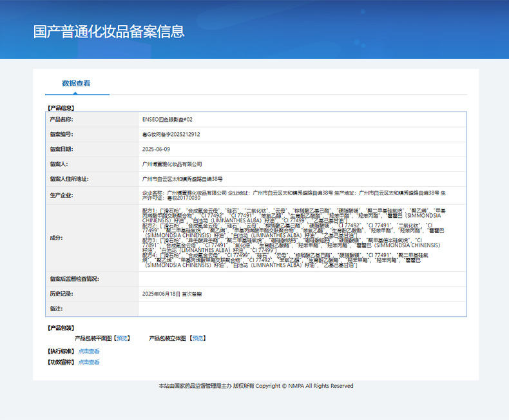The image size is (509, 420).
Task: Select registrant address value 广州市白云区太和镇
Action: 182,179
